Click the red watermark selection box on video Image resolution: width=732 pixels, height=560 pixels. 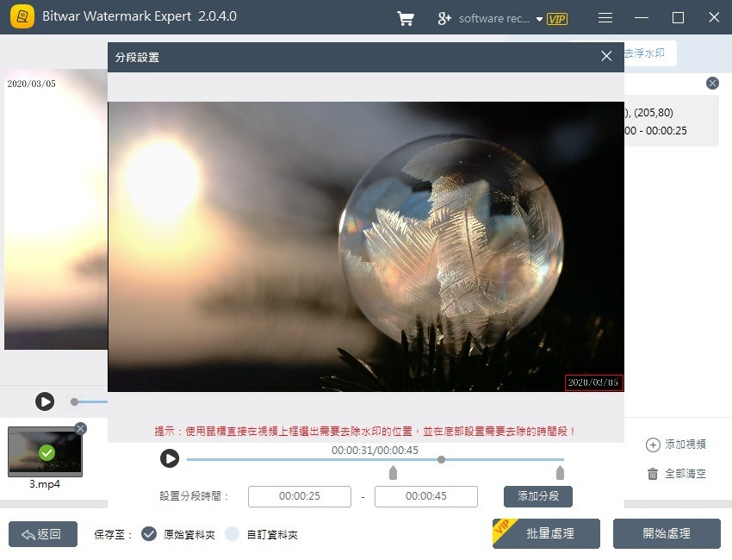pos(593,383)
